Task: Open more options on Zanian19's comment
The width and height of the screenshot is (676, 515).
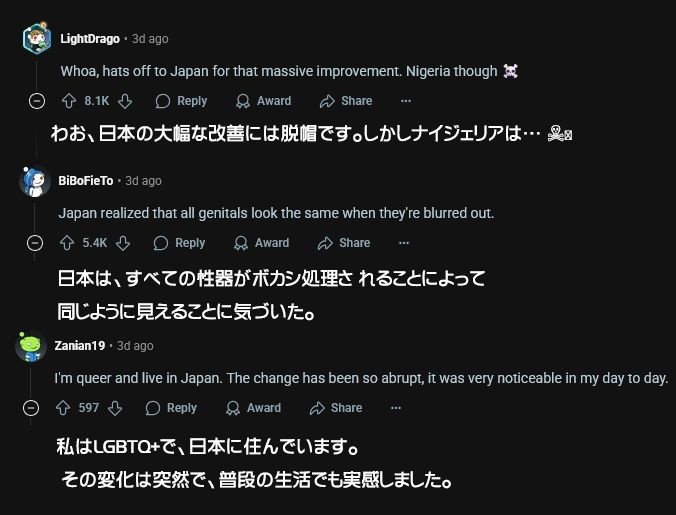Action: pyautogui.click(x=395, y=408)
